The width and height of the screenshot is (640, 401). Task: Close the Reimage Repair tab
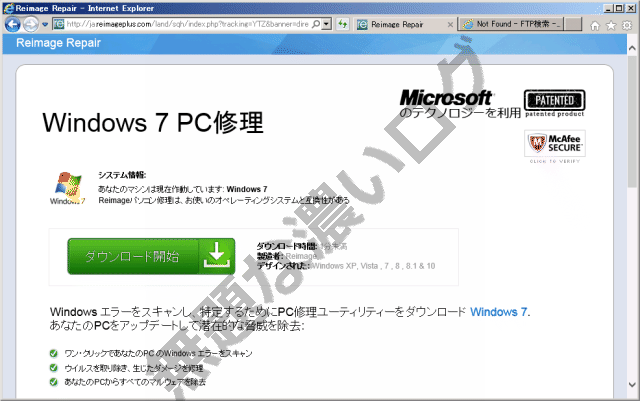(x=450, y=25)
